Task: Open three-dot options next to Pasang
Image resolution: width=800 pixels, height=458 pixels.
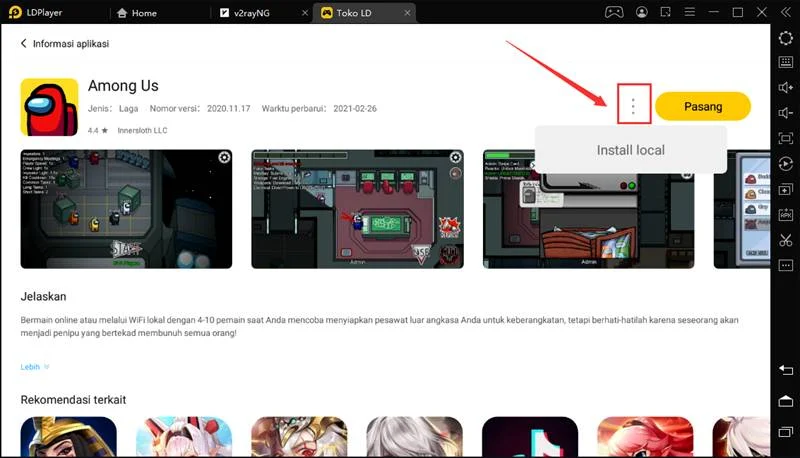Action: click(x=634, y=106)
